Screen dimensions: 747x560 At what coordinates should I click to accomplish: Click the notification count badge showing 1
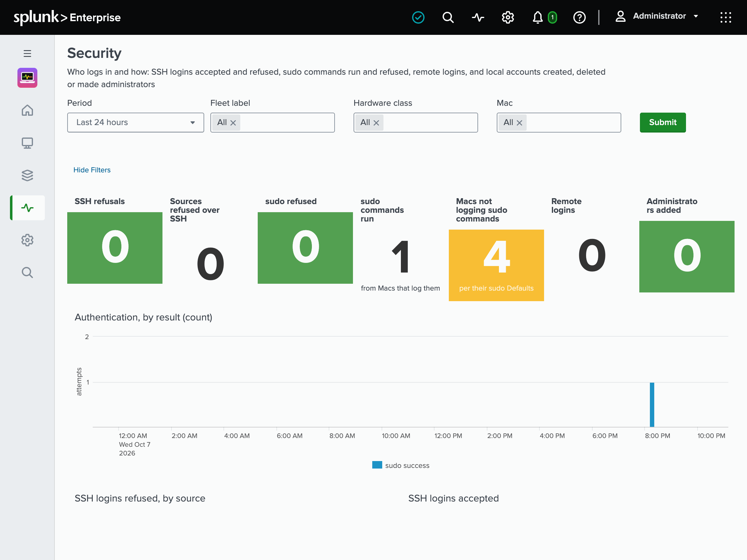pos(552,17)
